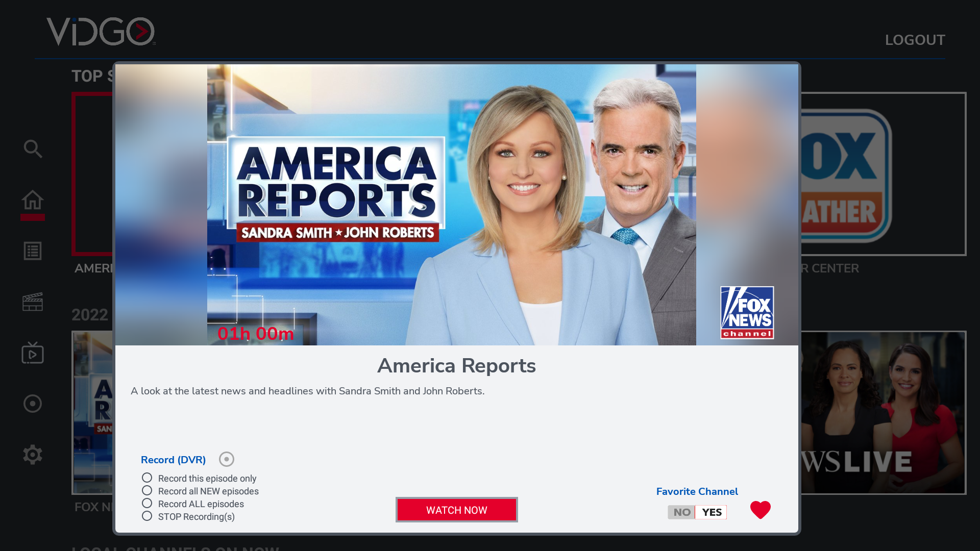
Task: Open the search icon in sidebar
Action: click(33, 149)
